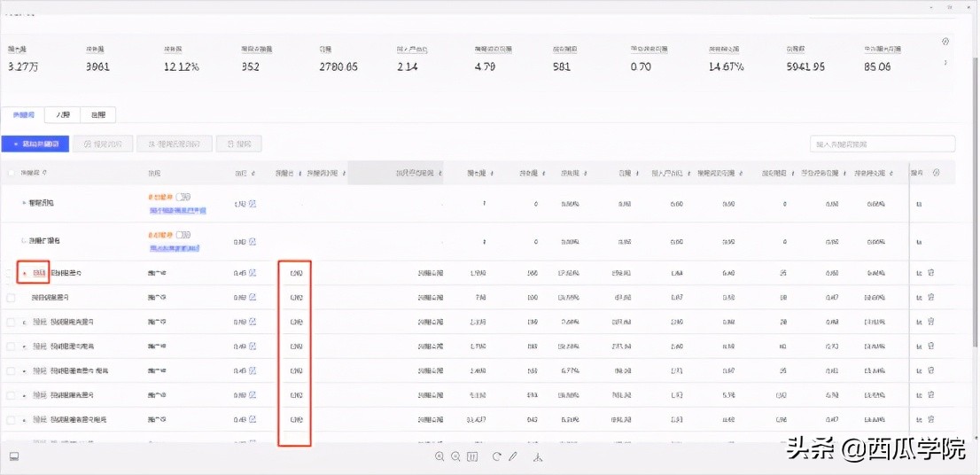The image size is (980, 475).
Task: Select the pencil edit icon in bottom toolbar
Action: [x=513, y=456]
